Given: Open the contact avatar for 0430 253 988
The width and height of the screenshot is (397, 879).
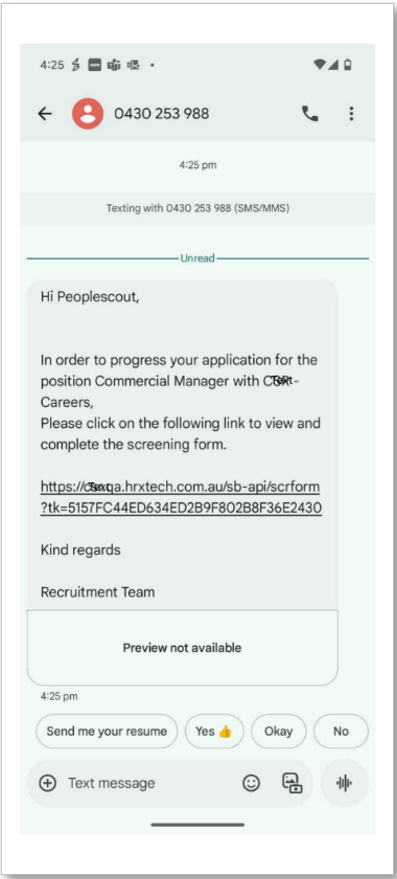Looking at the screenshot, I should pyautogui.click(x=87, y=114).
